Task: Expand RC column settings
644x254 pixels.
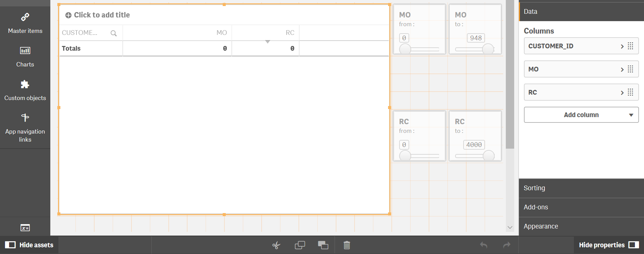Action: pyautogui.click(x=622, y=93)
